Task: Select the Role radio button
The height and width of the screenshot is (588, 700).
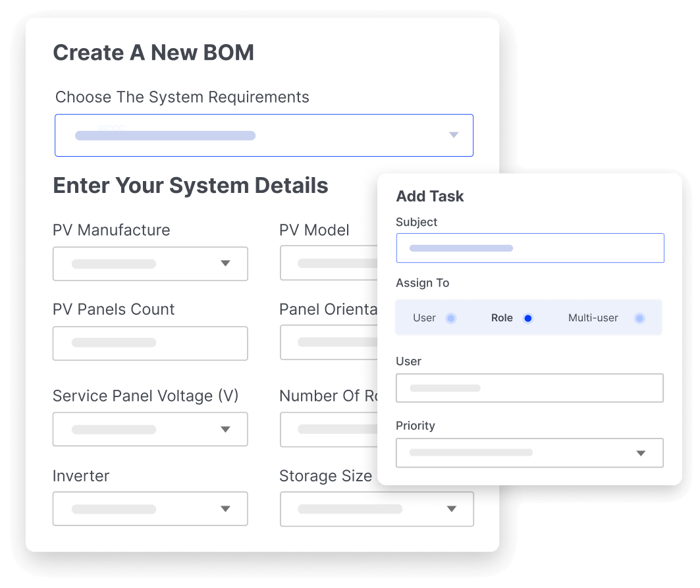Action: 528,318
